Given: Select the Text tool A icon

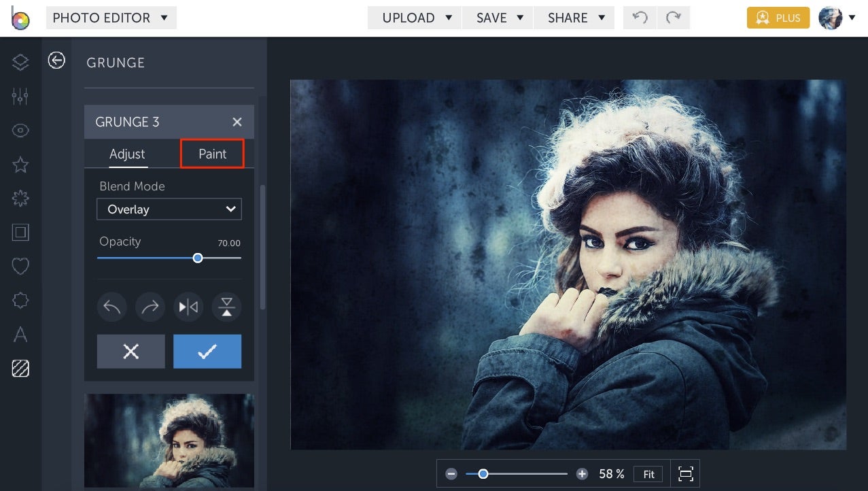Looking at the screenshot, I should (20, 334).
